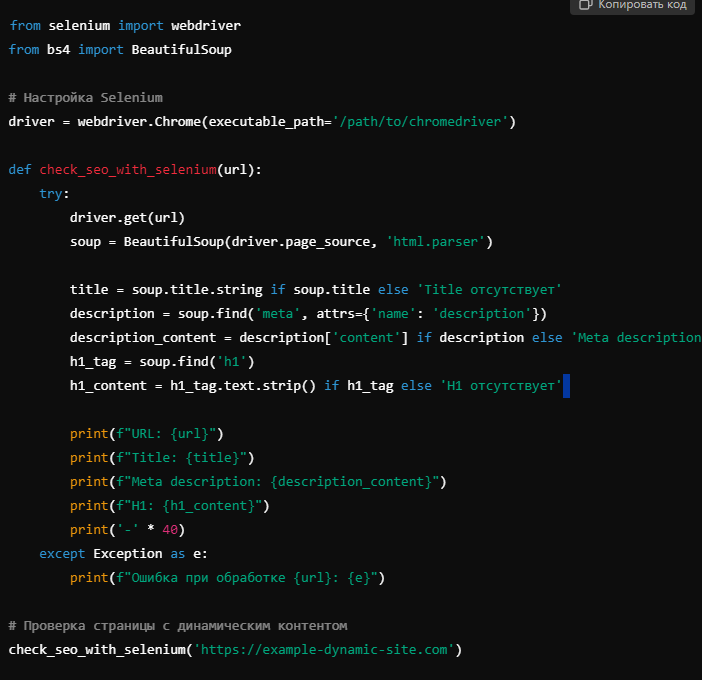Click the '# Настройка Selenium' comment
Viewport: 702px width, 680px height.
tap(85, 97)
